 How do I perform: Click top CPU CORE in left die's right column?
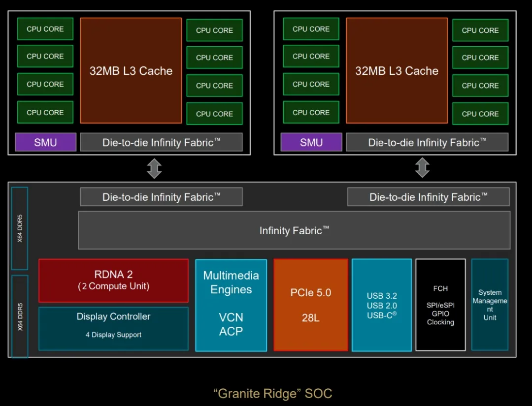[214, 30]
